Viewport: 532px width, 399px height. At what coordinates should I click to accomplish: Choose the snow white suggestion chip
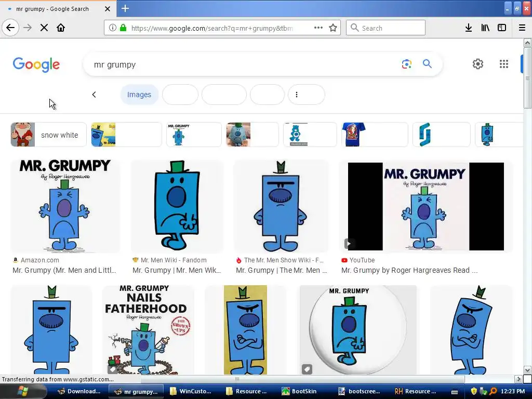pos(48,135)
